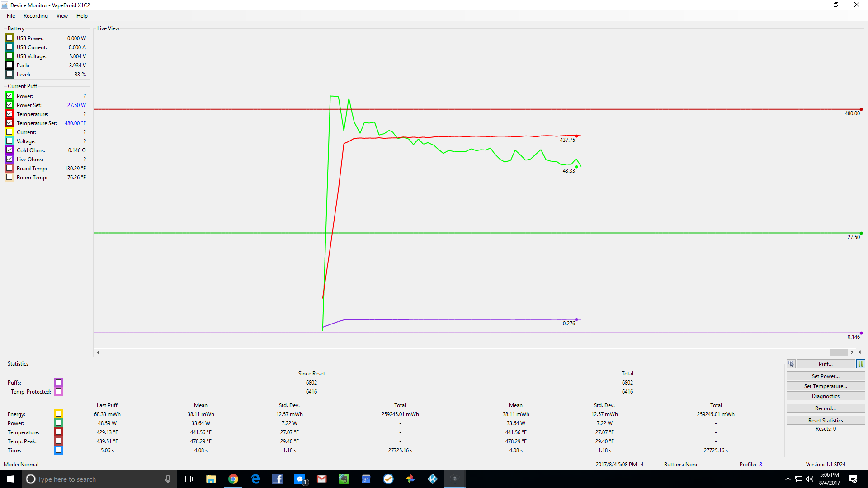
Task: Click the Temp-Protected statistic graph icon
Action: 59,391
